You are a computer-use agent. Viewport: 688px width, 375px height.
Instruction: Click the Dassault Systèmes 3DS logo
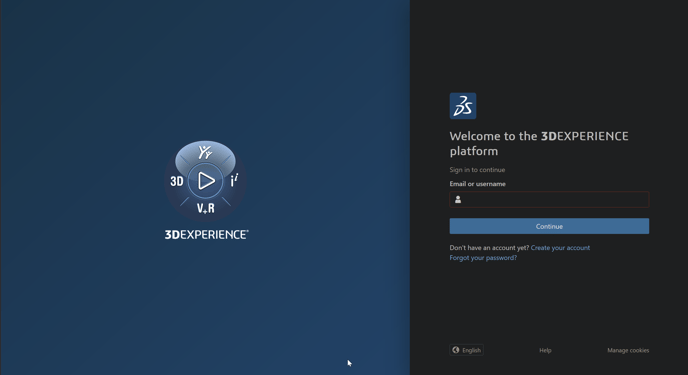(462, 106)
